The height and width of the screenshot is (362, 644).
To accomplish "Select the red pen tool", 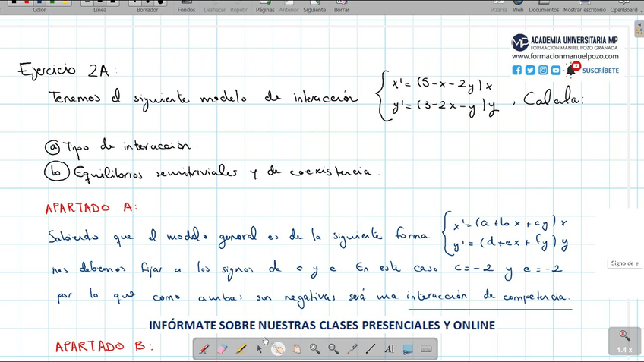I will (204, 349).
